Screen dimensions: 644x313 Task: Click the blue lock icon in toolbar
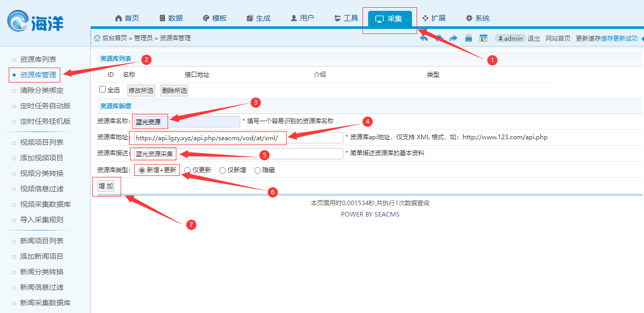[469, 38]
